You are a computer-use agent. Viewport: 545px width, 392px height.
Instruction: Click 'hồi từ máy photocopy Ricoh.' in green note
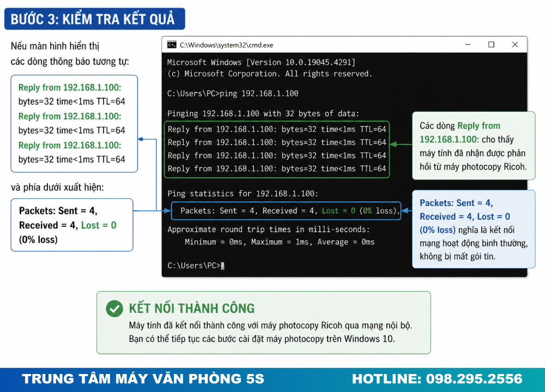(473, 167)
